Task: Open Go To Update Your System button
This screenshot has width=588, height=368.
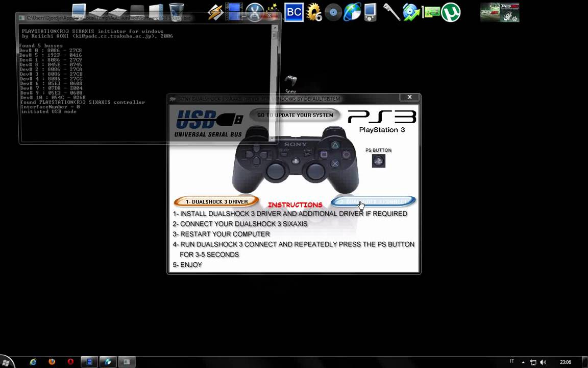Action: (295, 116)
